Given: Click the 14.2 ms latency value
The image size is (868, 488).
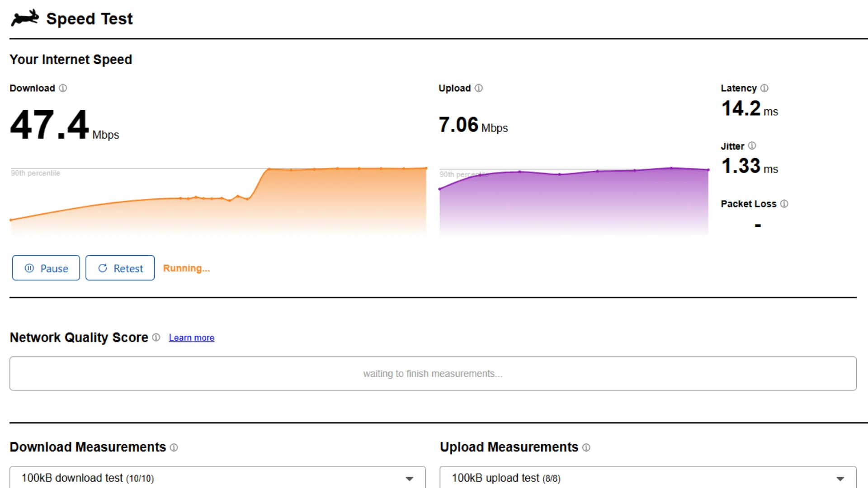Looking at the screenshot, I should coord(750,109).
